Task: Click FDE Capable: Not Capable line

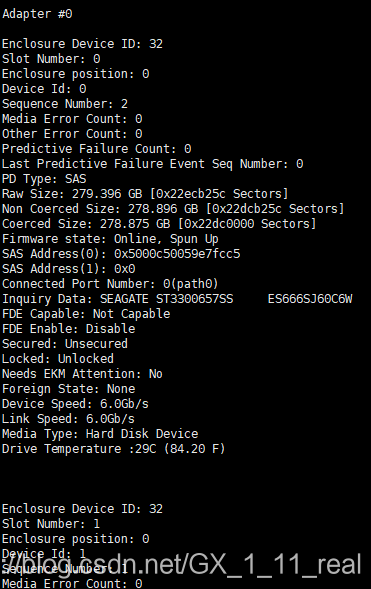Action: point(86,314)
